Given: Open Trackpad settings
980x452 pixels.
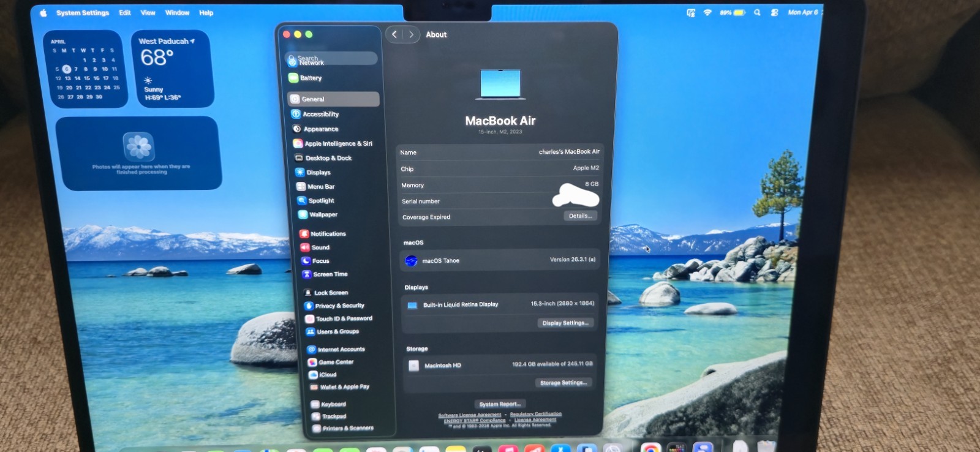Looking at the screenshot, I should click(x=329, y=416).
